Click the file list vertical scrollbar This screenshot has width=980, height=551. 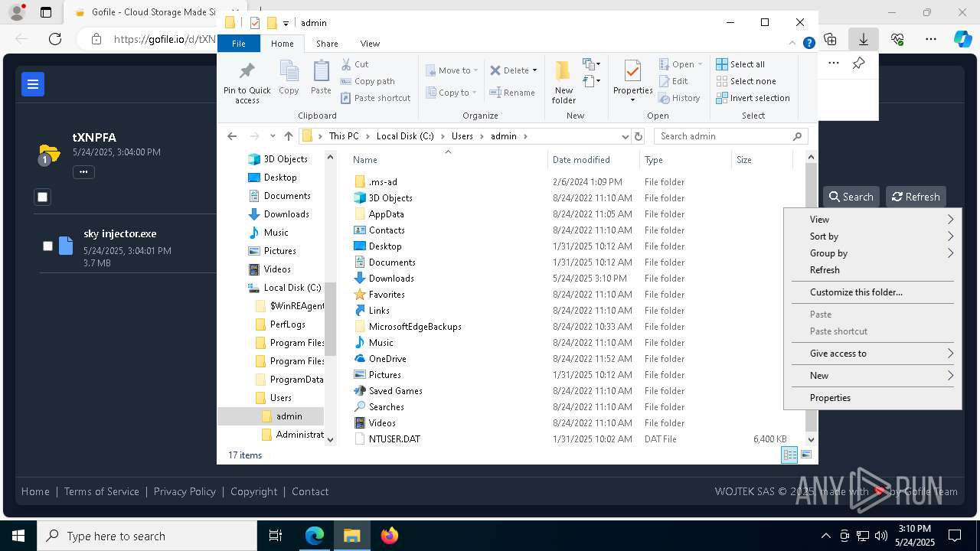point(811,298)
